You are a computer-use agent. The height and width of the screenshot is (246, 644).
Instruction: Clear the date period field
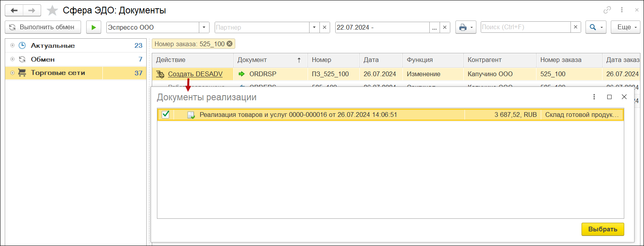tap(445, 27)
